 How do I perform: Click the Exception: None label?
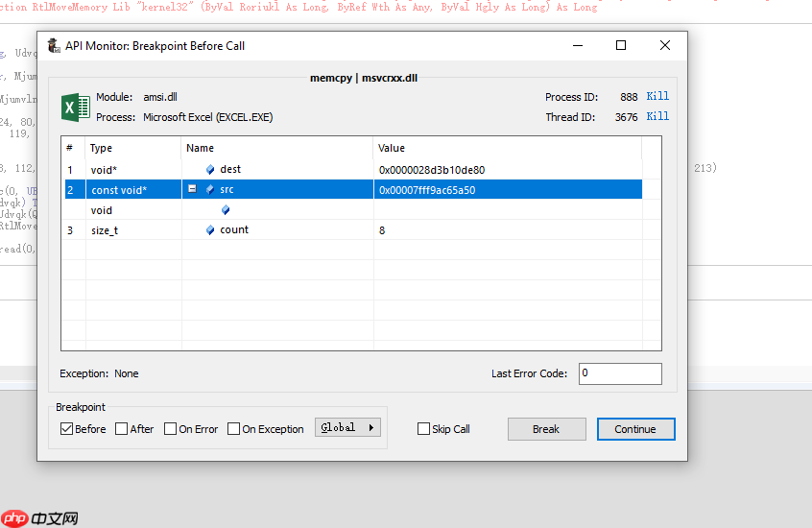pyautogui.click(x=99, y=373)
